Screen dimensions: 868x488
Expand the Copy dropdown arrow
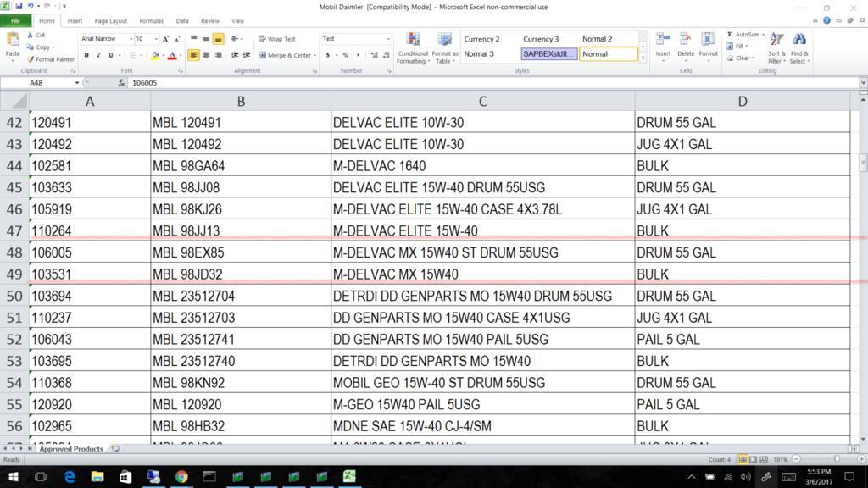[53, 47]
